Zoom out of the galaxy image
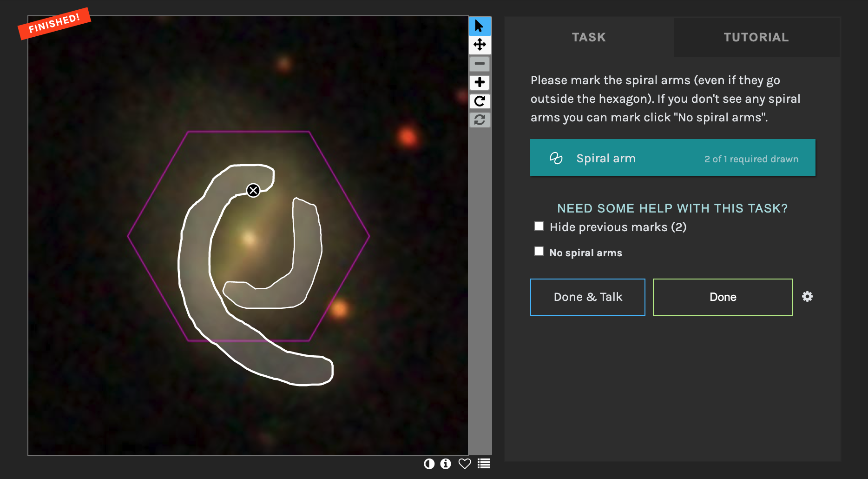This screenshot has height=479, width=868. pos(480,64)
